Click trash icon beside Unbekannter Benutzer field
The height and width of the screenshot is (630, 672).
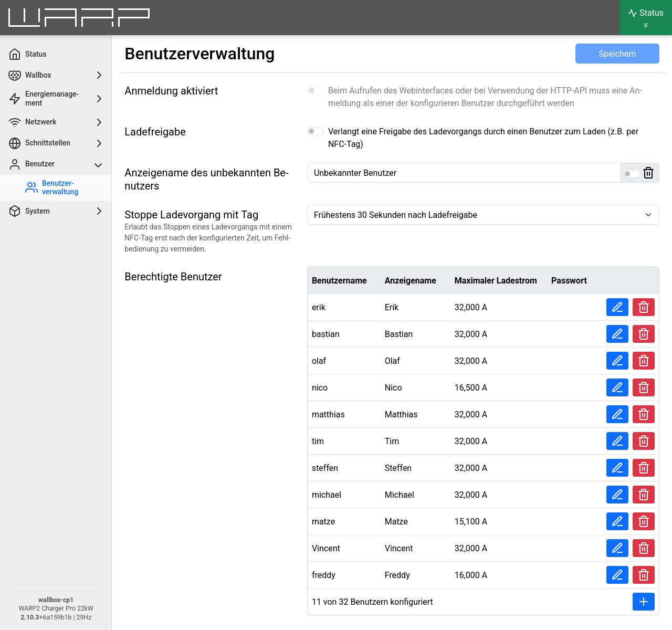[x=648, y=173]
